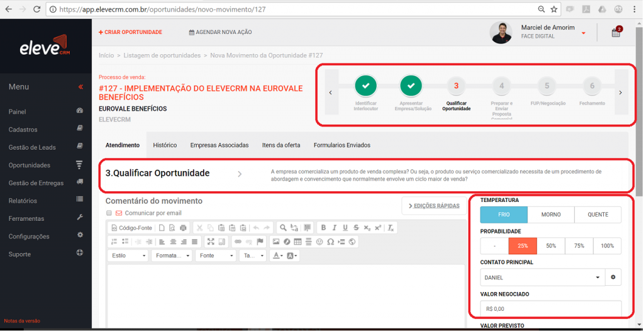Set probability to 50%
This screenshot has width=644, height=331.
[x=551, y=246]
